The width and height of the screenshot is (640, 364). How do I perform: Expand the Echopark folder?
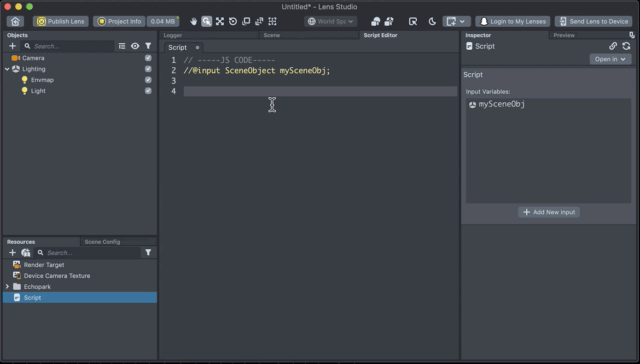pos(7,286)
